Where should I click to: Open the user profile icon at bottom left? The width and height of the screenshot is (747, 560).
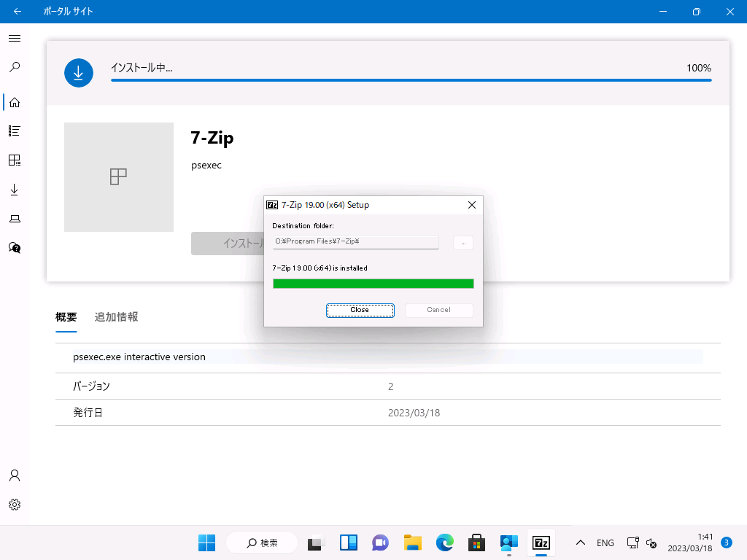14,475
